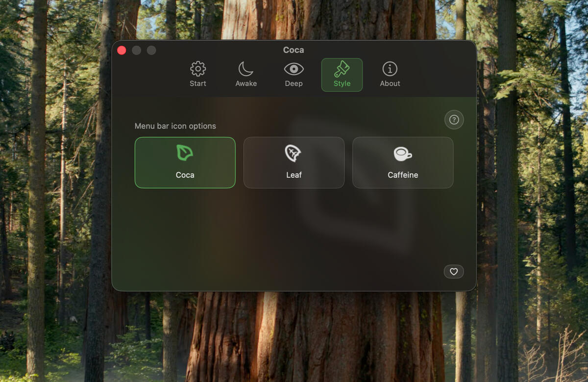Click the leaf-with-plane icon on Leaf card
The height and width of the screenshot is (382, 588).
[294, 153]
